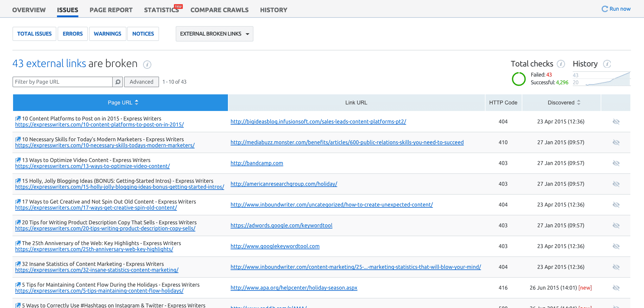Hide the adwords.google.com keywordtool issue
This screenshot has height=308, width=644.
click(x=616, y=226)
